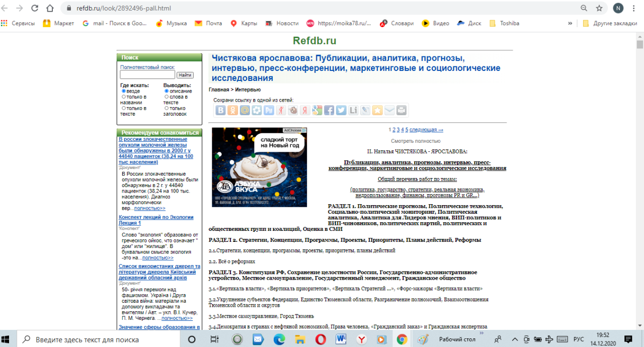The height and width of the screenshot is (347, 644).
Task: Click 'Смотреть полностью' link
Action: click(416, 141)
